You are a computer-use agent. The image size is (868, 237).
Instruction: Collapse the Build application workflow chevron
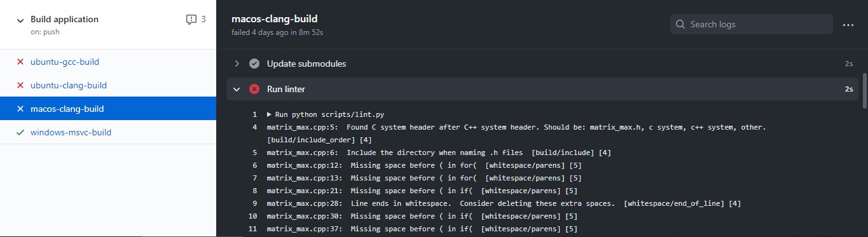click(20, 20)
